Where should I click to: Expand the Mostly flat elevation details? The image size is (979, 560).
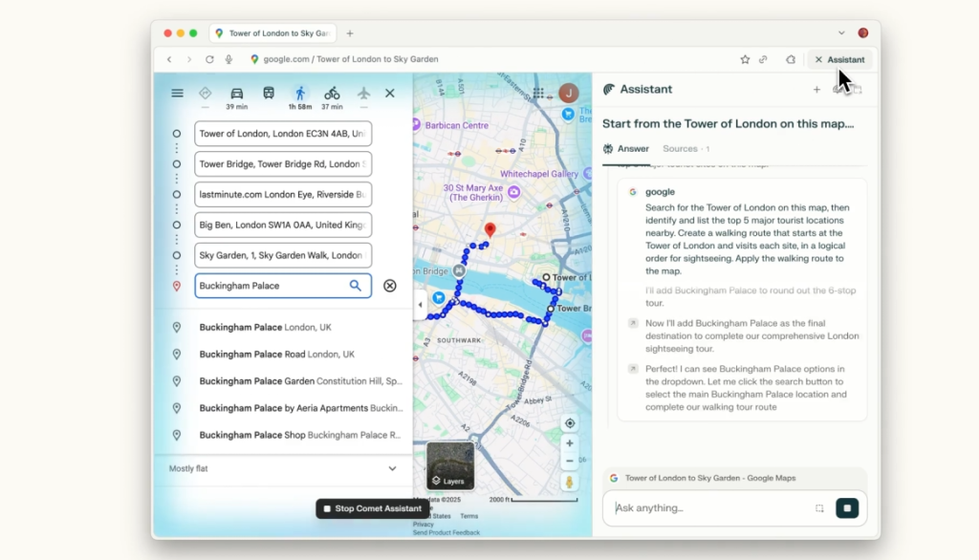coord(392,468)
